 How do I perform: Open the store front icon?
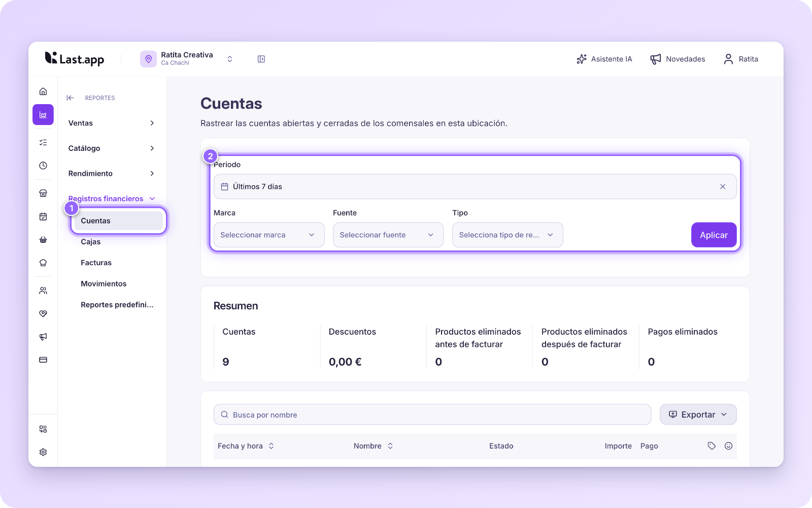[x=43, y=194]
